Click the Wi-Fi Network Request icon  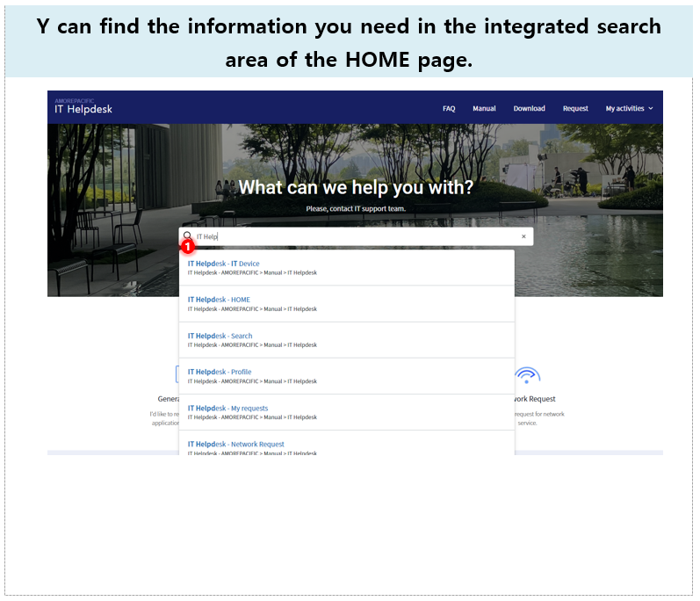527,375
